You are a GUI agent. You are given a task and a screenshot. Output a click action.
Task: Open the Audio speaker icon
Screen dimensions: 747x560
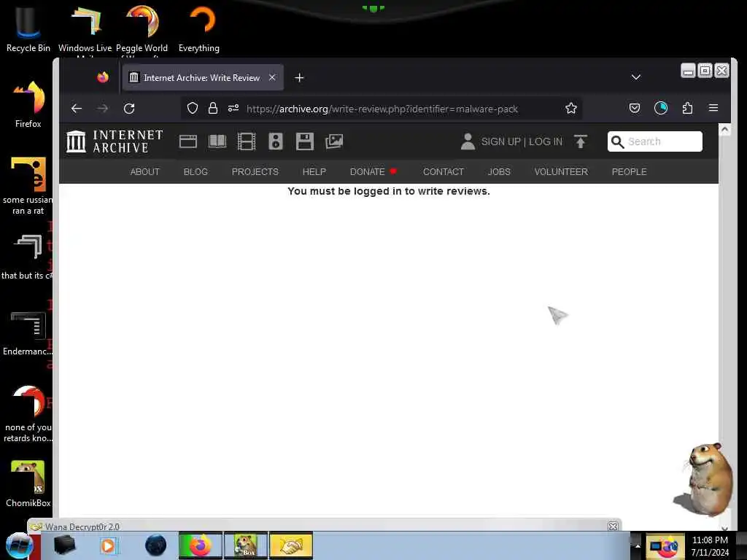(275, 141)
